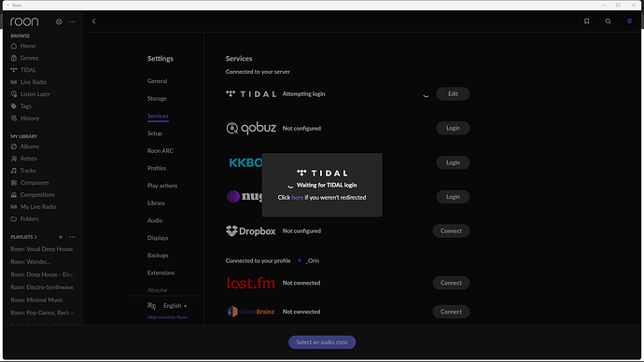Click the Dropbox logo
The height and width of the screenshot is (362, 644).
coord(250,231)
